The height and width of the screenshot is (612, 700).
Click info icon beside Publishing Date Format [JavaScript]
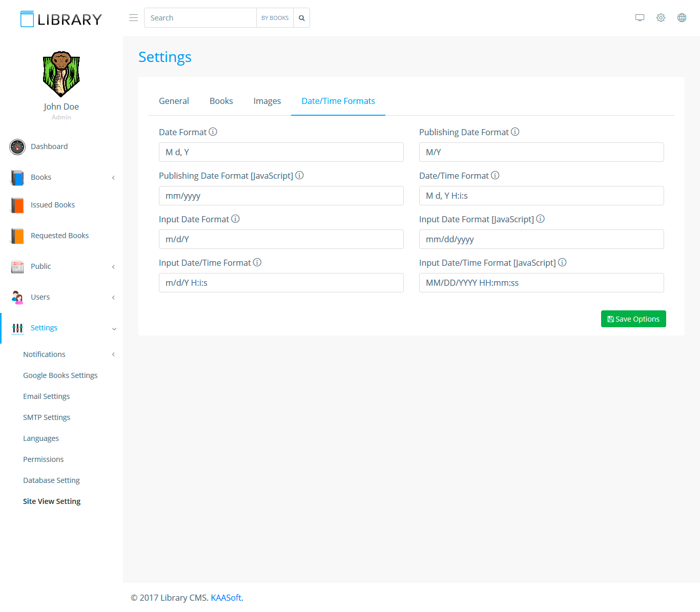[x=300, y=176]
